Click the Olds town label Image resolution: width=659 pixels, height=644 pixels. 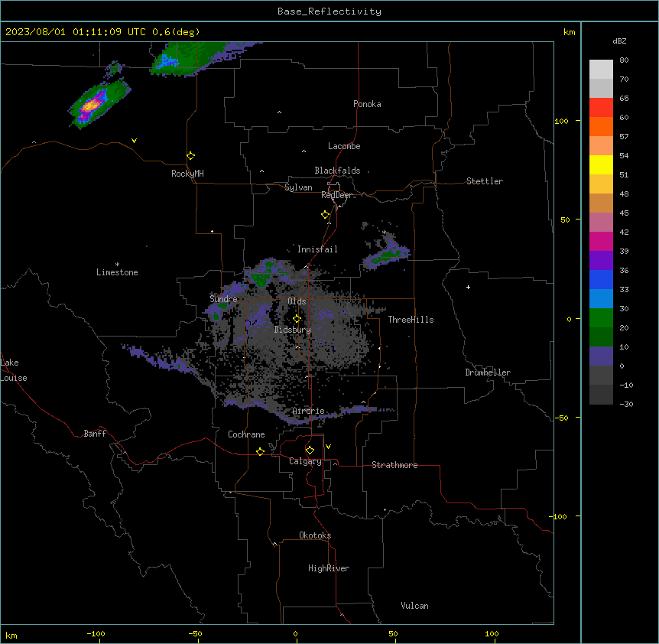click(x=297, y=301)
